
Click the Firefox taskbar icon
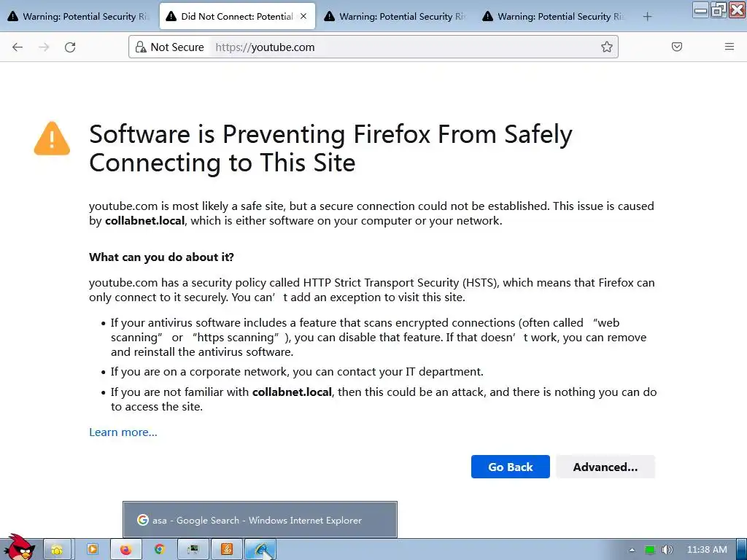click(125, 550)
